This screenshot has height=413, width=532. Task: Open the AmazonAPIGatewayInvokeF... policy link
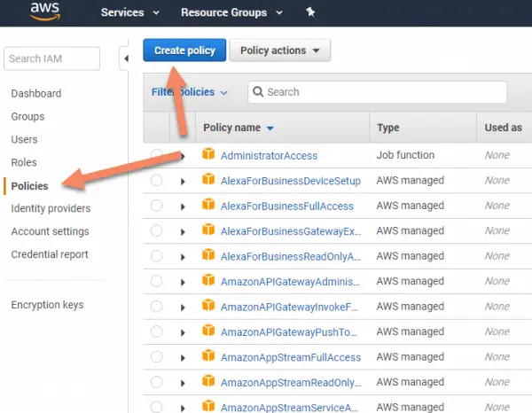tap(289, 307)
